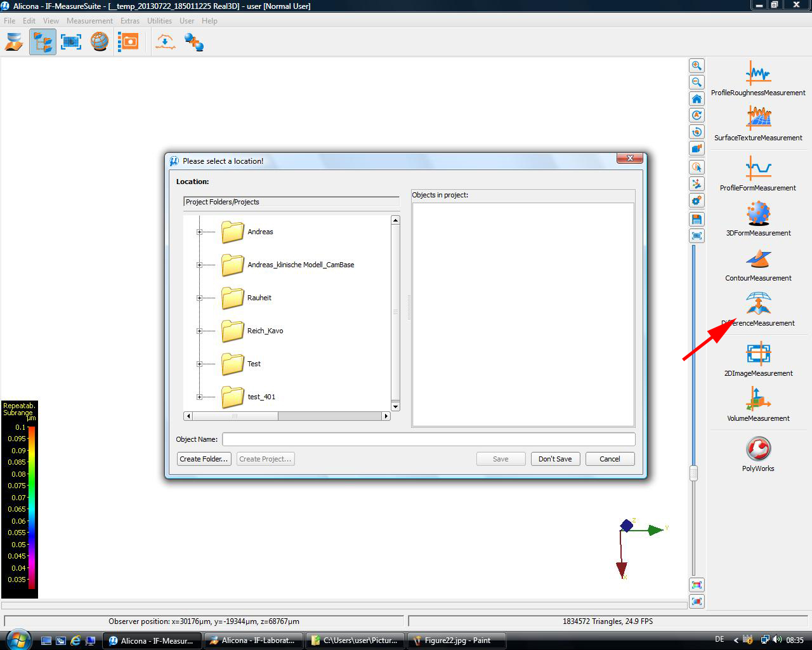
Task: Click the floppy disk save icon
Action: [x=697, y=220]
